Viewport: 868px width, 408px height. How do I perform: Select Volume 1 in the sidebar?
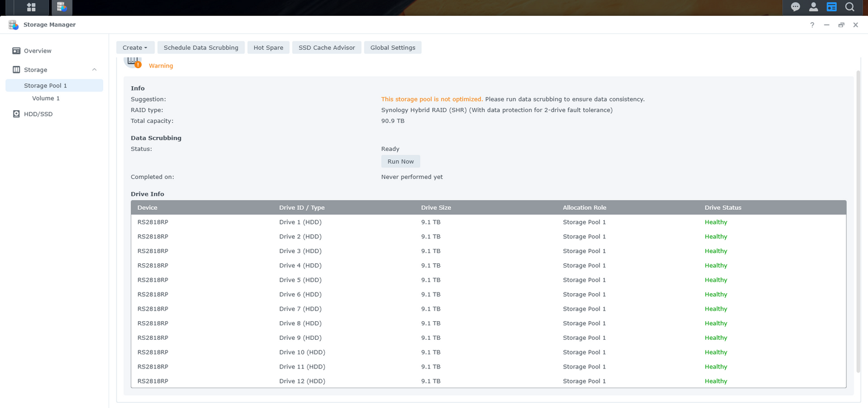pos(46,99)
